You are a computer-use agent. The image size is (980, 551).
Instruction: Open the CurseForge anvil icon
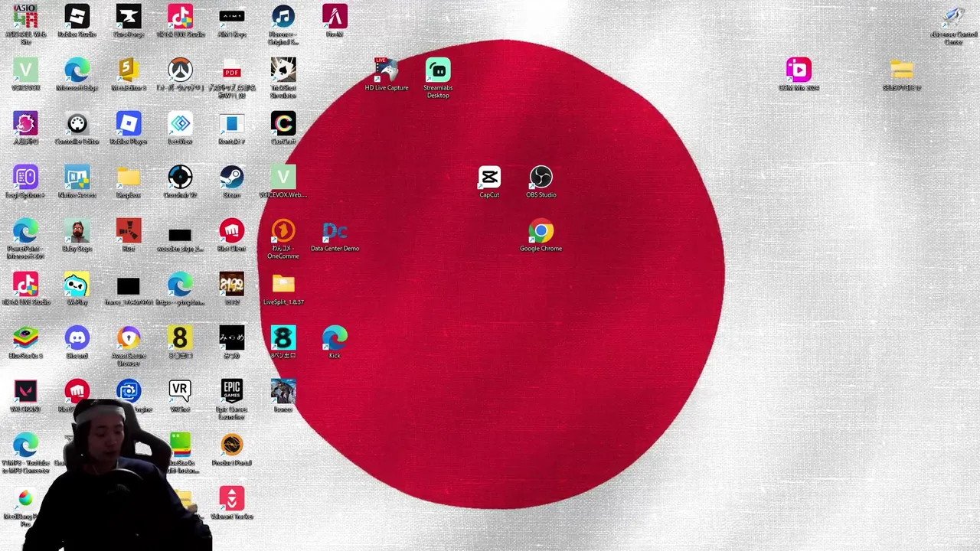(129, 17)
